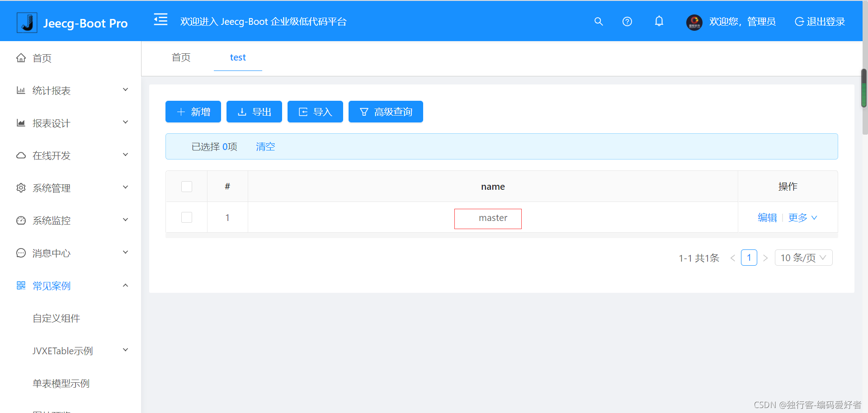Image resolution: width=868 pixels, height=413 pixels.
Task: Click 编辑 edit link for master row
Action: [767, 218]
